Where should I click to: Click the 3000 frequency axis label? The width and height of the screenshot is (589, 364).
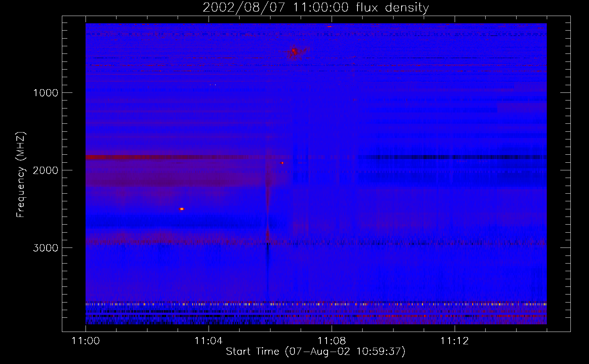[x=46, y=248]
